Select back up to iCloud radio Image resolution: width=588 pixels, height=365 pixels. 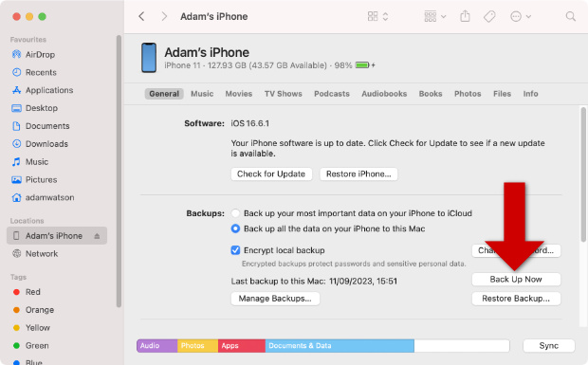point(235,213)
